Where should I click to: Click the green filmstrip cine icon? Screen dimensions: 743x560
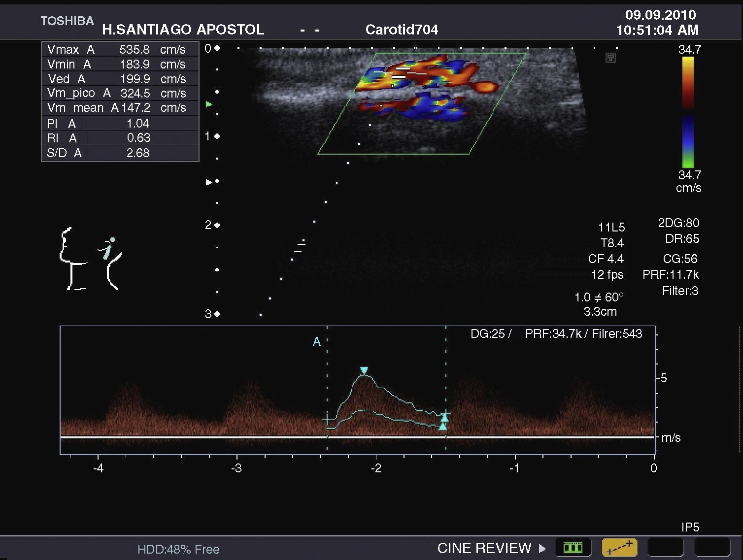coord(573,548)
